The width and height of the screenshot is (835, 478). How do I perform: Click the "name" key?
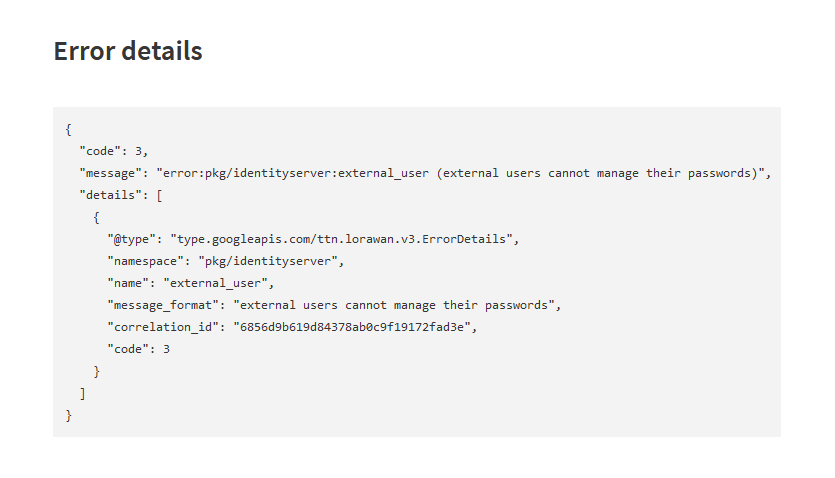coord(128,283)
